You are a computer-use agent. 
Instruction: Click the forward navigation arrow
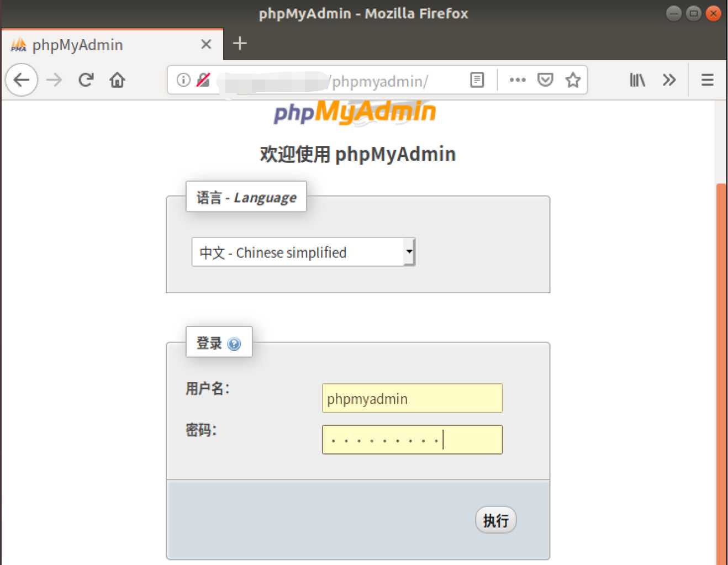pos(54,80)
